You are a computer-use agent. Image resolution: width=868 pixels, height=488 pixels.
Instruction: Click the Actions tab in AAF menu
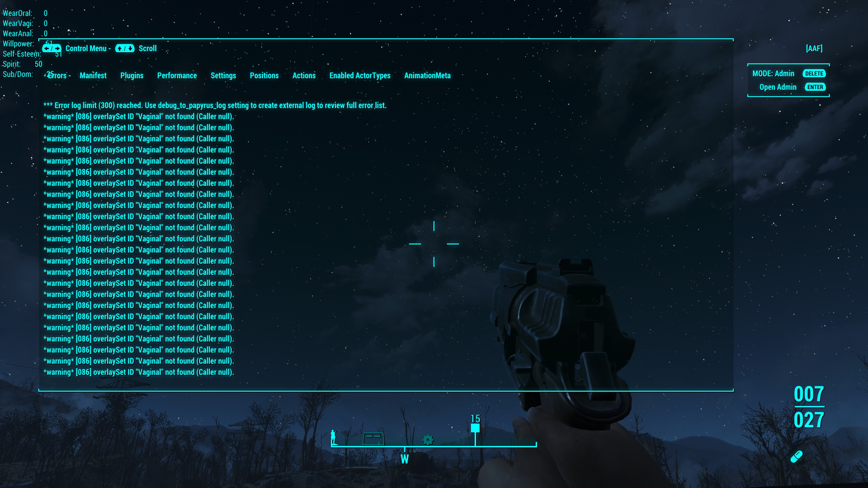click(304, 75)
